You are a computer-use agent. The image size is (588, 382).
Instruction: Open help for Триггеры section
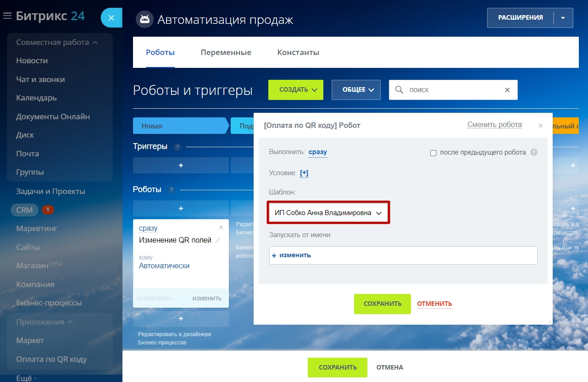[178, 147]
